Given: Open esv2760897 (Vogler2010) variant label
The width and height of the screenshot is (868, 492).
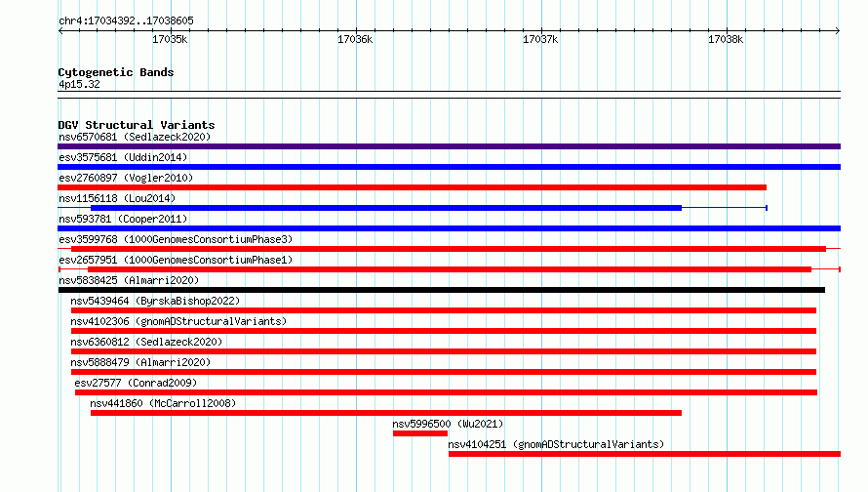Looking at the screenshot, I should pos(126,178).
